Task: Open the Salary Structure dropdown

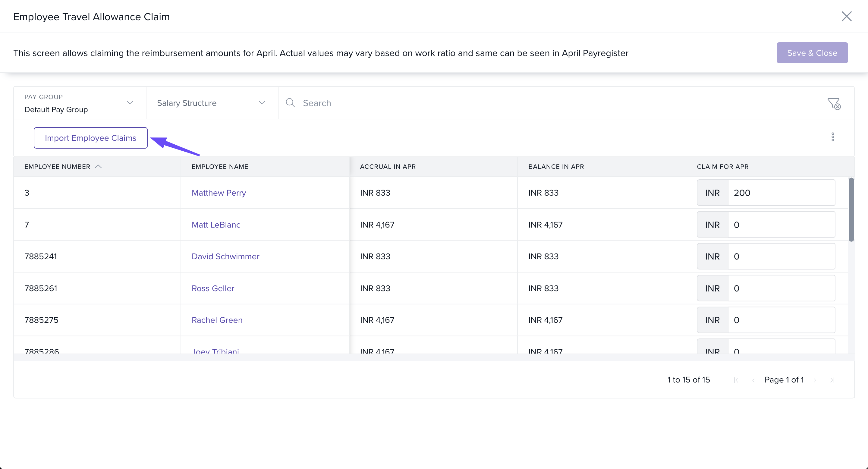Action: pyautogui.click(x=262, y=103)
